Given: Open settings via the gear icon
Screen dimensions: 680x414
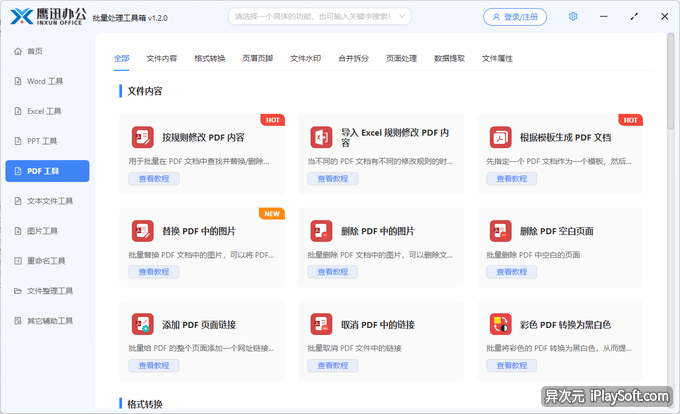Looking at the screenshot, I should point(573,16).
